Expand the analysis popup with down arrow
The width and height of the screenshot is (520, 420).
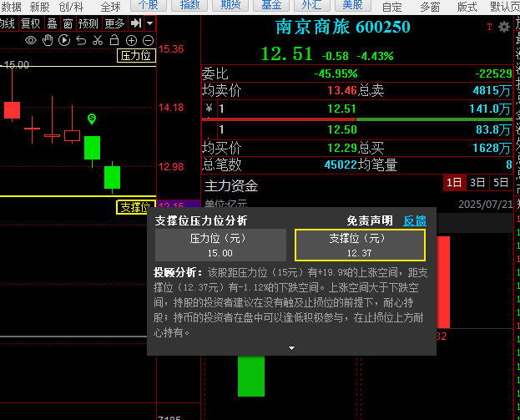click(292, 348)
